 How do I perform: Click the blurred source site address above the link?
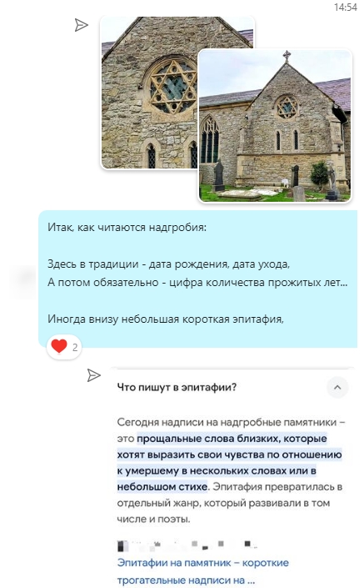click(x=194, y=545)
